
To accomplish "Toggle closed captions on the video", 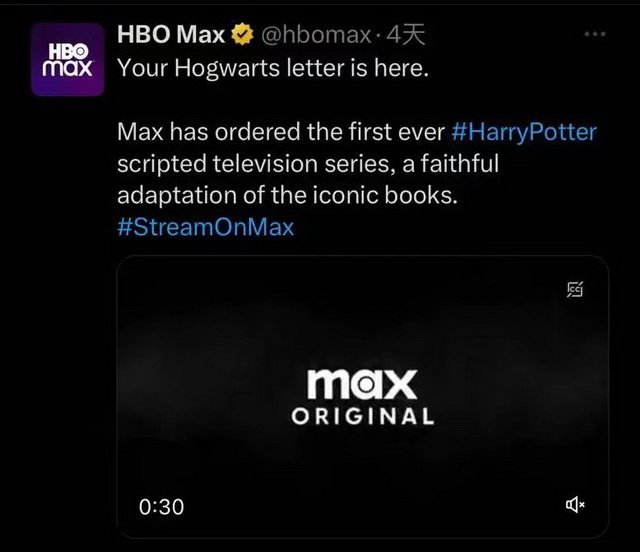I will point(575,289).
